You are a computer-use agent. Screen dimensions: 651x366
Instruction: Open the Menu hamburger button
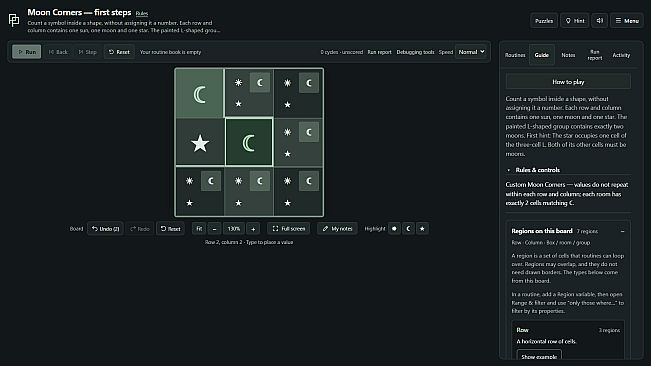tap(627, 21)
